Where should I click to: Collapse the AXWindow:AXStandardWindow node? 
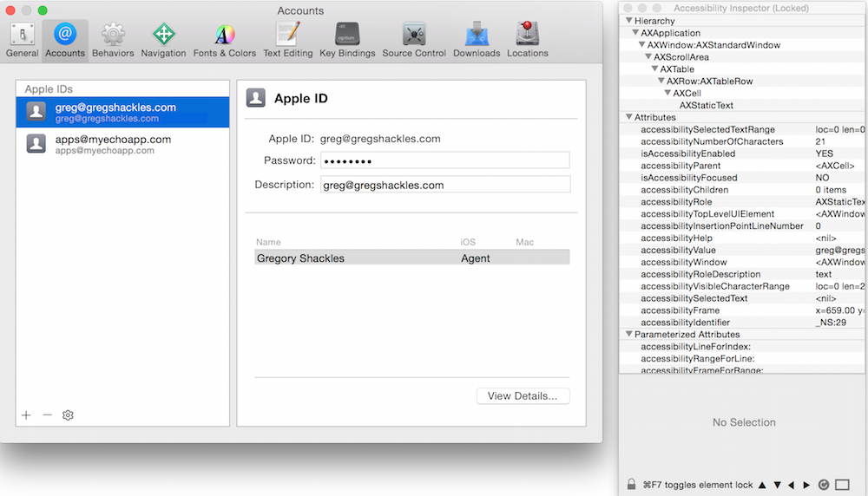pyautogui.click(x=642, y=45)
